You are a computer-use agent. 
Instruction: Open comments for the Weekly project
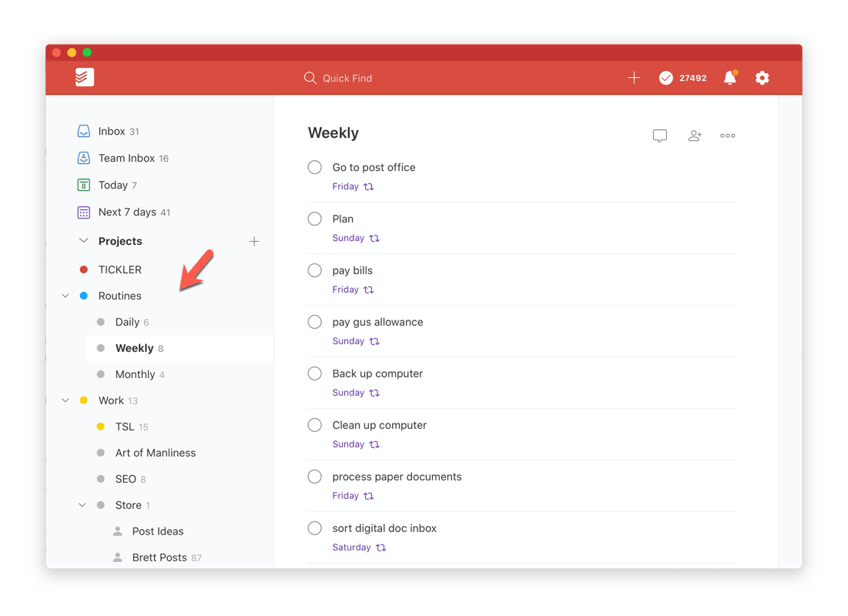click(x=660, y=136)
